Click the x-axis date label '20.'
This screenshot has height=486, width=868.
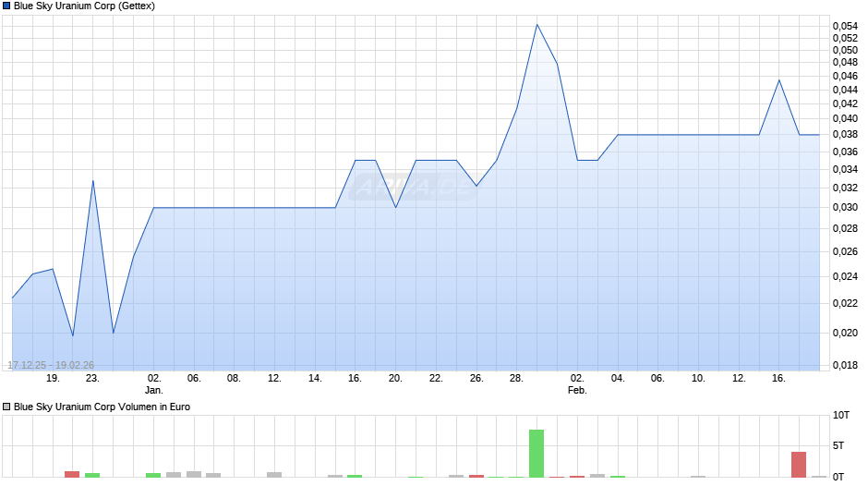click(395, 379)
